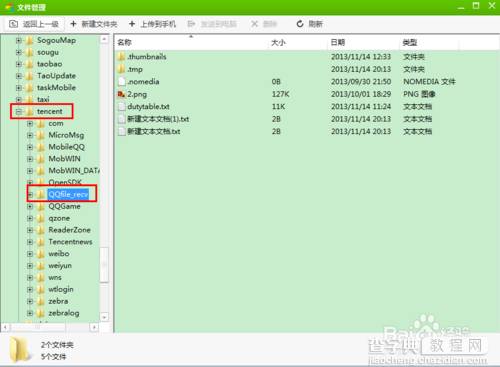
Task: Select the Tencentnews folder in tree
Action: coord(70,242)
